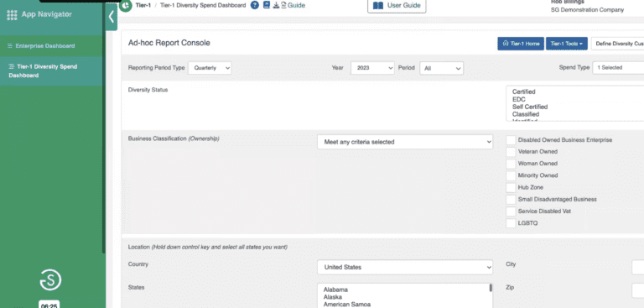Open the Spend Type 1 Selected dropdown
The width and height of the screenshot is (644, 308).
(618, 68)
